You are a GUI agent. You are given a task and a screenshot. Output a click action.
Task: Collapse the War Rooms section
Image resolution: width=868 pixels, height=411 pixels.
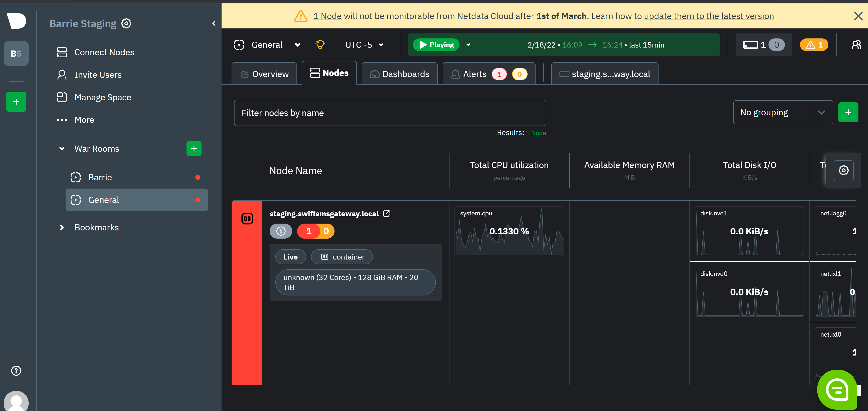[62, 149]
